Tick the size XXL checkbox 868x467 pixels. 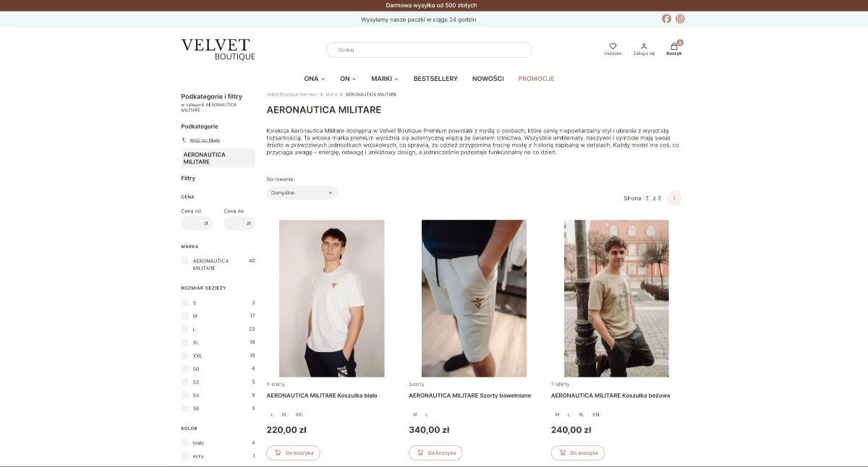tap(185, 356)
